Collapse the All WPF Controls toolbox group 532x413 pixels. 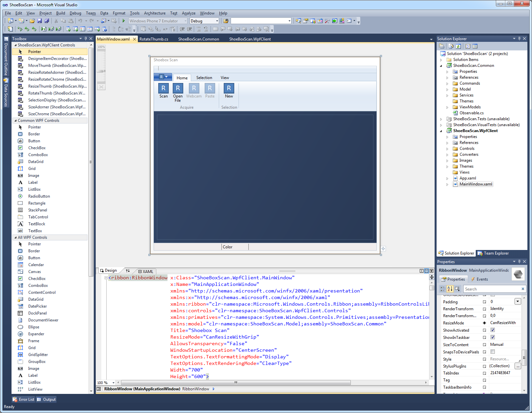click(15, 237)
